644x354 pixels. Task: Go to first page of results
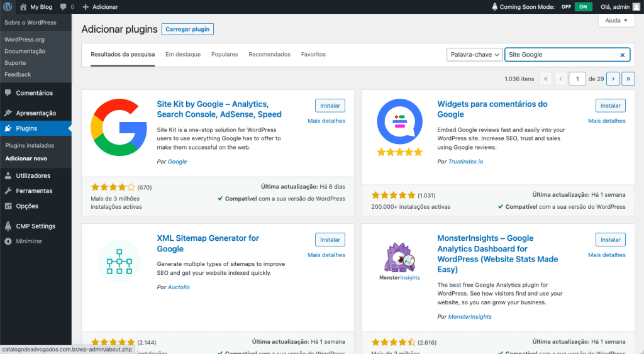pyautogui.click(x=545, y=79)
